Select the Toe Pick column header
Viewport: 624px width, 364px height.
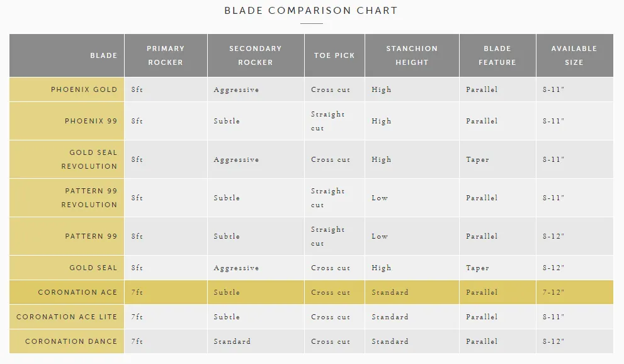pyautogui.click(x=334, y=55)
